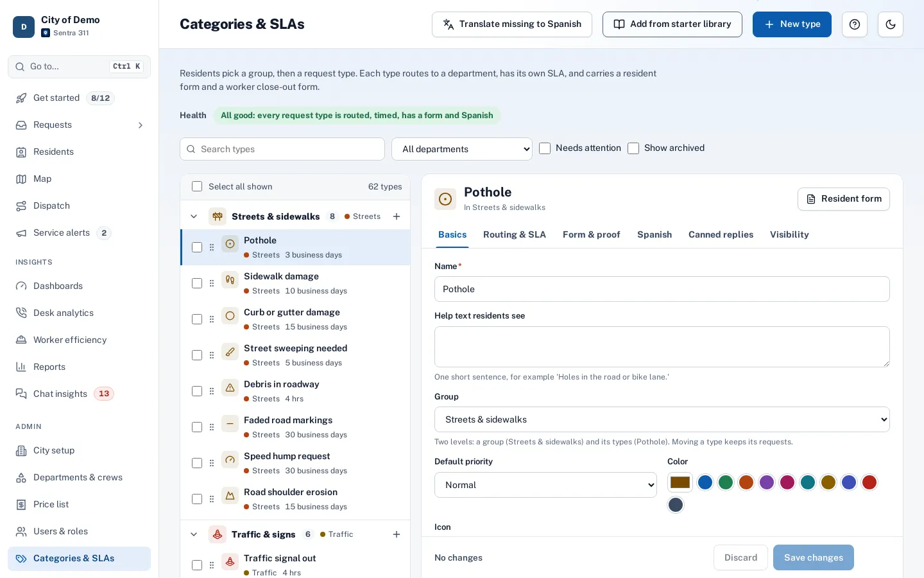Click the New type button
This screenshot has height=578, width=924.
click(792, 24)
